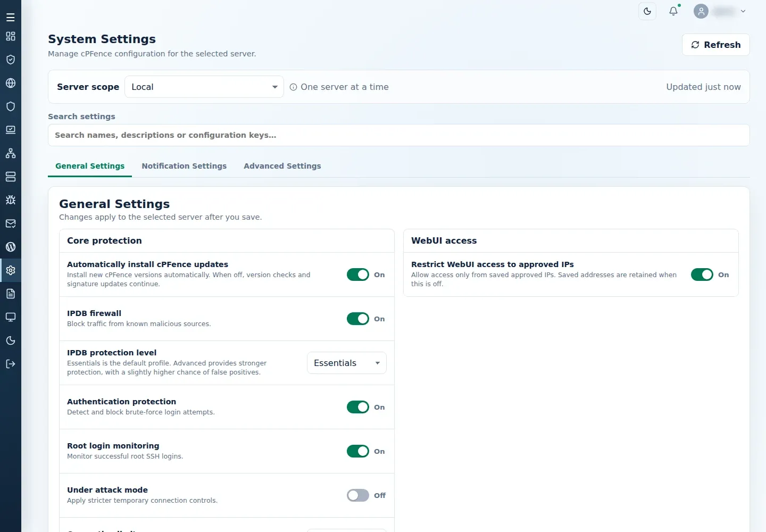Click the 'WebUI access' section heading

[x=444, y=240]
